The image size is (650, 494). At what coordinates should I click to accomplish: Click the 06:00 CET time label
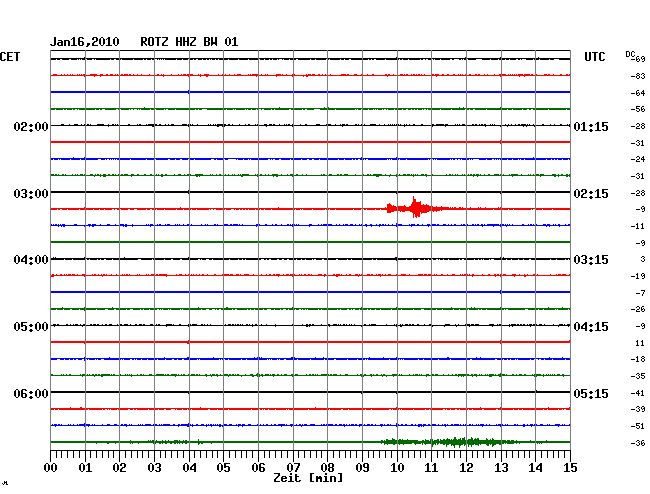[31, 393]
